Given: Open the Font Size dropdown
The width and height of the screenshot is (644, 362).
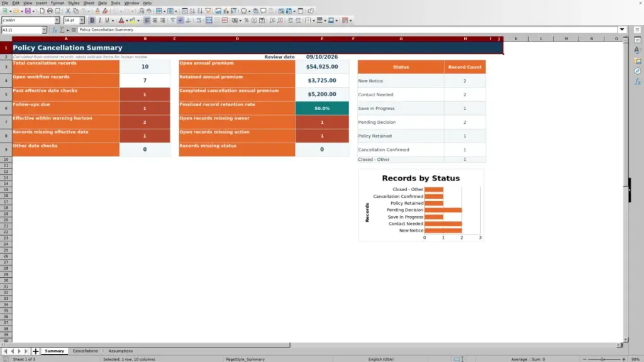Looking at the screenshot, I should point(82,20).
